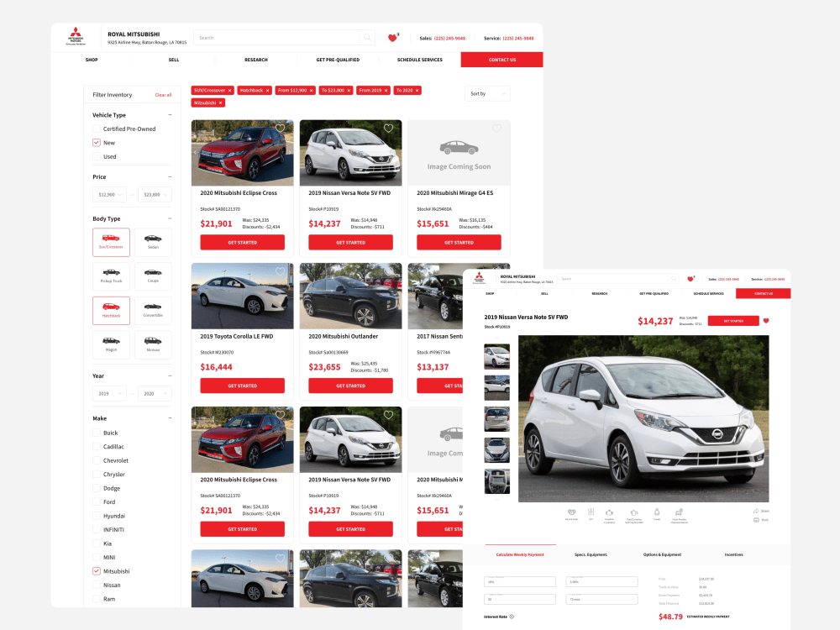Open GET PRE-QUALIFIED in listing page nav
Viewport: 840px width, 630px height.
tap(338, 60)
